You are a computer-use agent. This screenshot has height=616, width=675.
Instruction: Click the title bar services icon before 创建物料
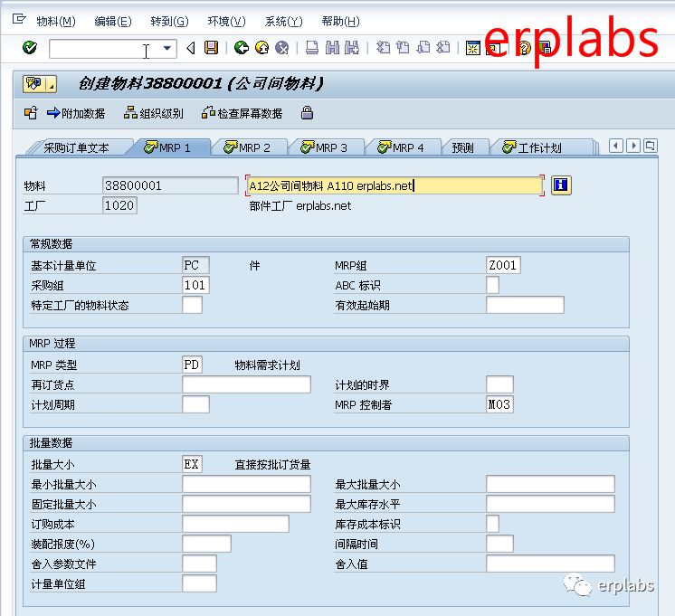point(34,84)
